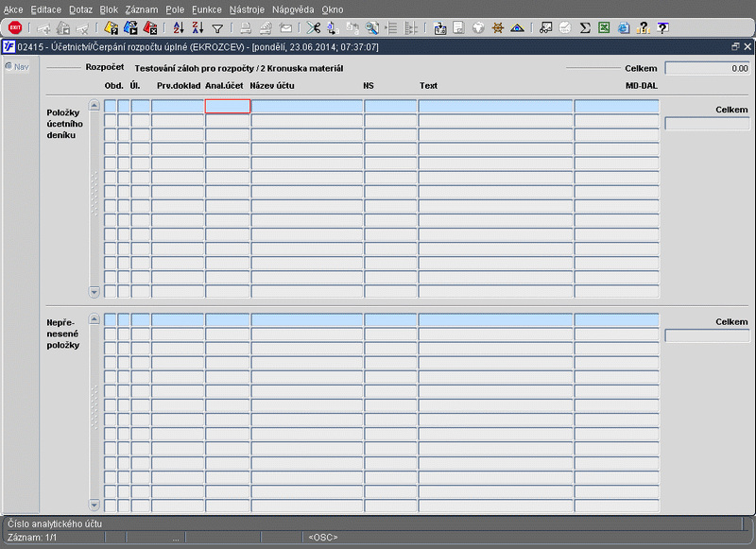This screenshot has width=756, height=549.
Task: Export data with the green Excel icon
Action: click(604, 28)
